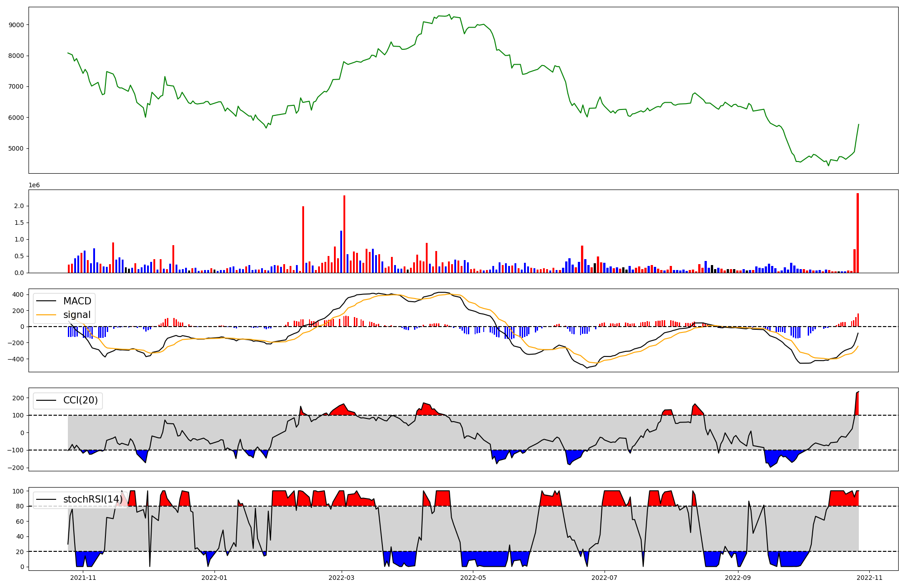Click the 1e6 volume scale label
The width and height of the screenshot is (905, 588).
click(x=34, y=185)
